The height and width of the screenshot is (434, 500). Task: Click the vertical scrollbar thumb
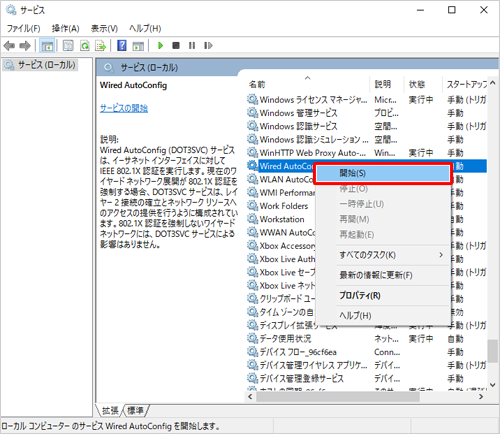(x=493, y=351)
